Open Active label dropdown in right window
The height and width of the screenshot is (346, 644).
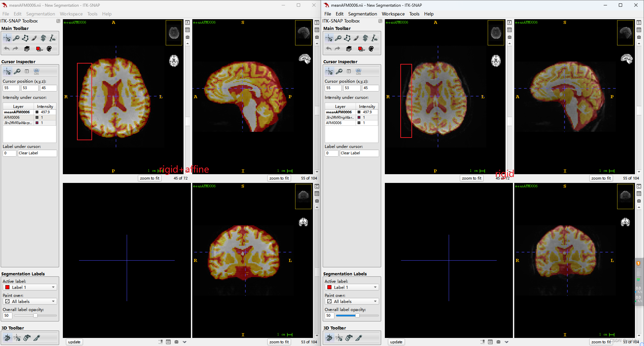[352, 287]
